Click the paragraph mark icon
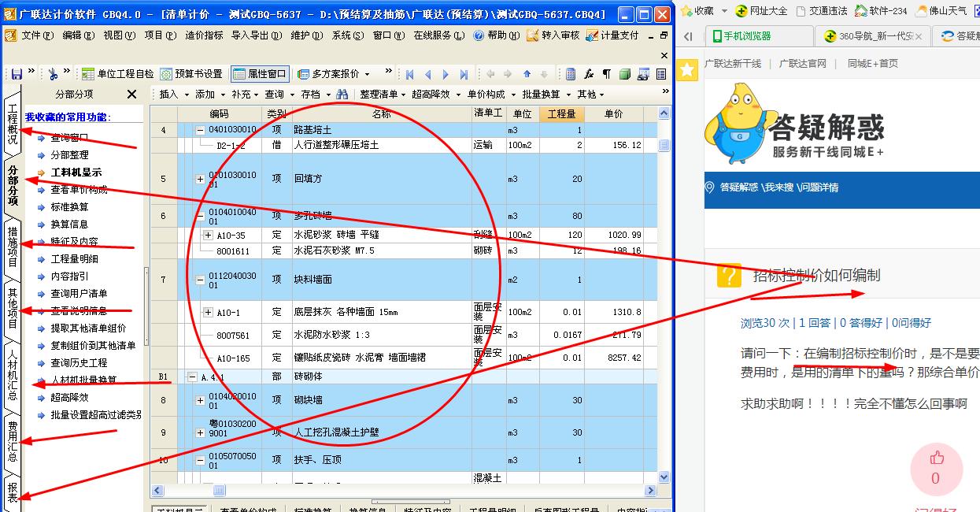Image resolution: width=980 pixels, height=512 pixels. click(x=607, y=74)
